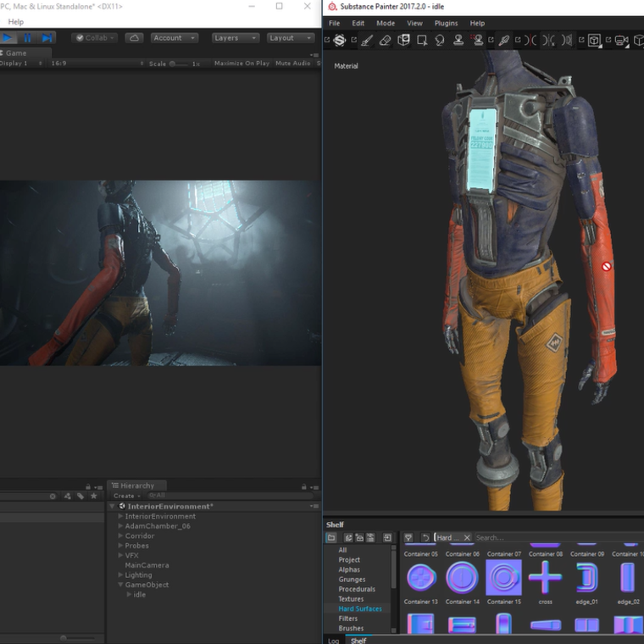Select the Smudge tool

pos(440,40)
